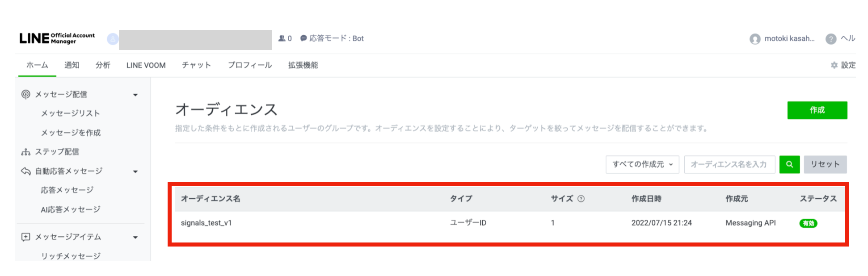Viewport: 868px width, 276px height.
Task: Click the settings gear icon
Action: [834, 65]
